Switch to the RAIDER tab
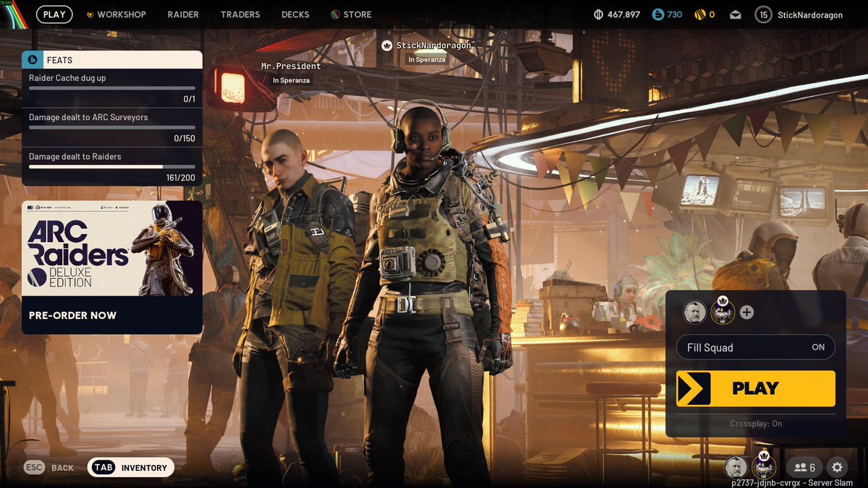This screenshot has height=488, width=868. pos(183,14)
